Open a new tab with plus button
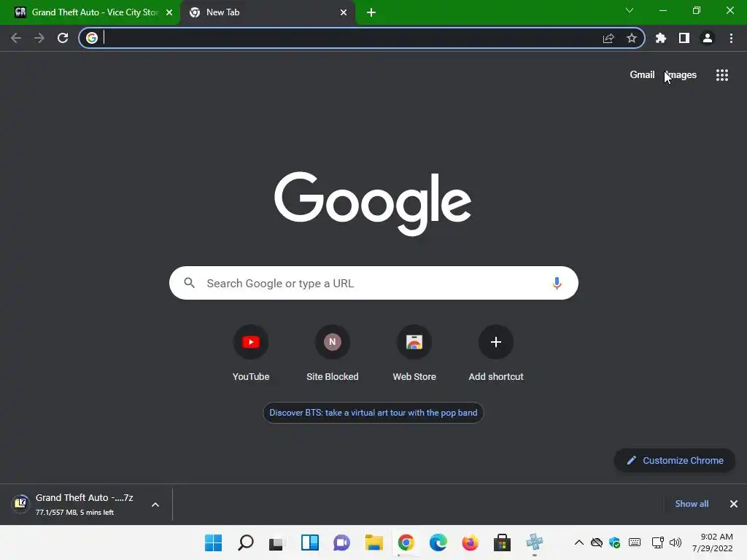747x560 pixels. [x=371, y=12]
